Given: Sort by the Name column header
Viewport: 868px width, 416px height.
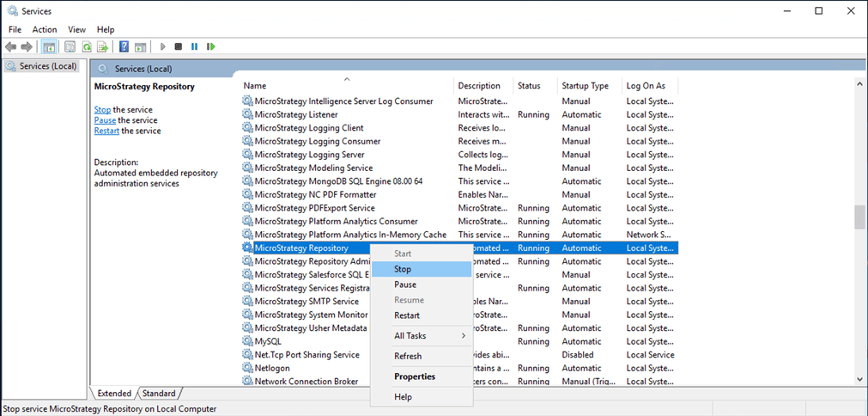Looking at the screenshot, I should click(x=347, y=86).
